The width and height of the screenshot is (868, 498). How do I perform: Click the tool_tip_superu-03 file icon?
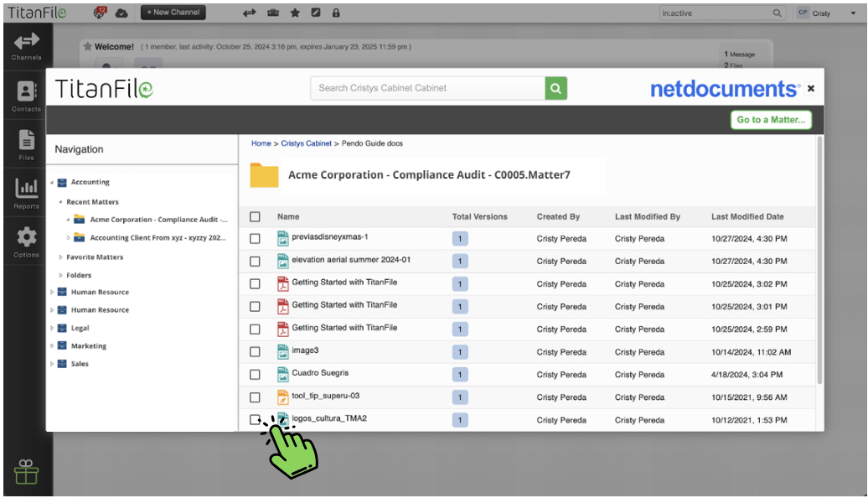pos(283,397)
